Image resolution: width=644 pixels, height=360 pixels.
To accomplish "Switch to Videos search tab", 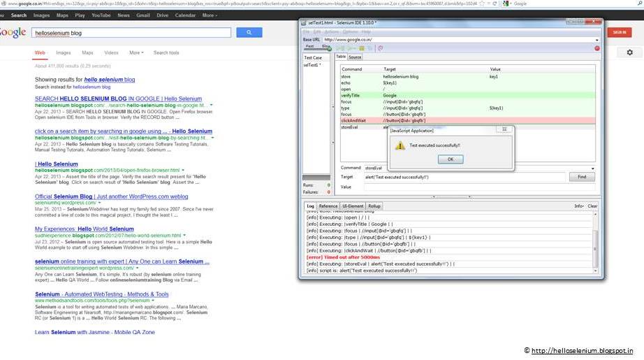I will [111, 52].
